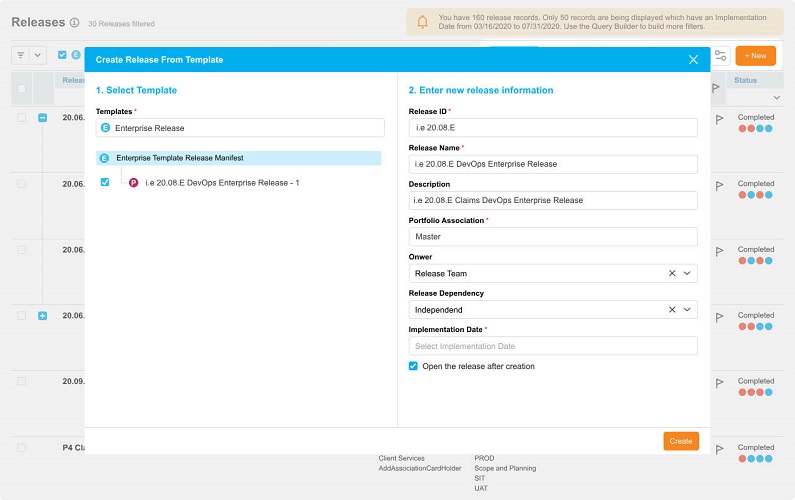Click the round E badge in the Releases toolbar
This screenshot has height=500, width=795.
tap(76, 55)
